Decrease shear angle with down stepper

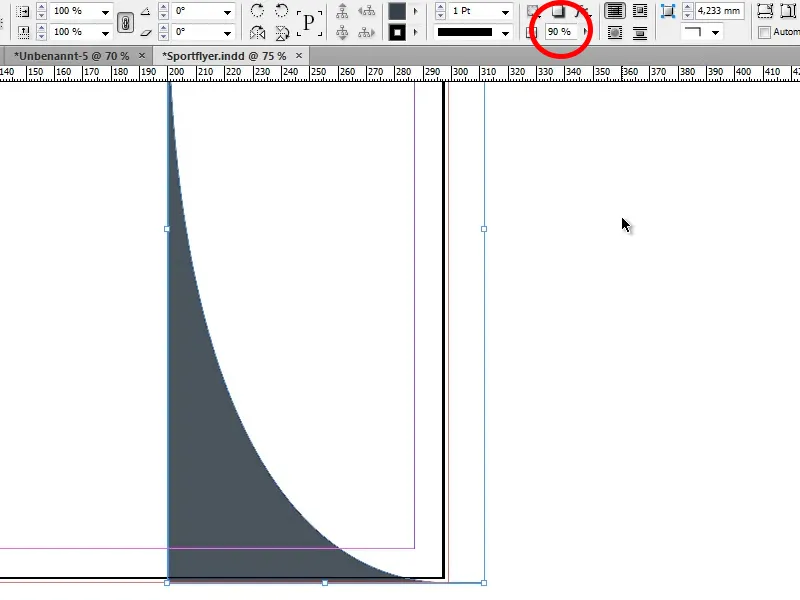tap(163, 36)
